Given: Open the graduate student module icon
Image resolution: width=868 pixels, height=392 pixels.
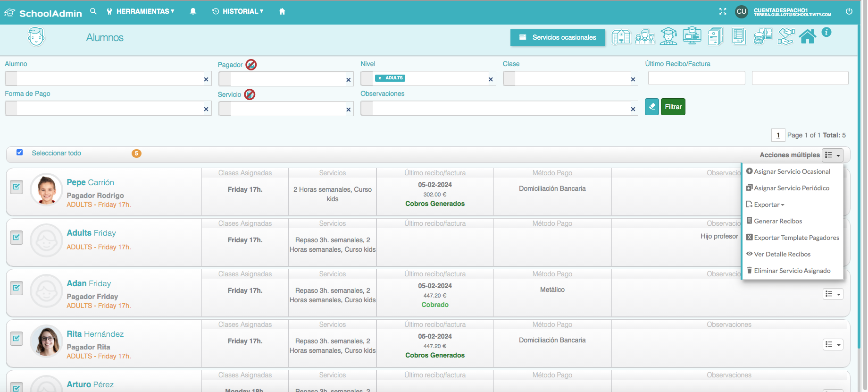Looking at the screenshot, I should 668,36.
